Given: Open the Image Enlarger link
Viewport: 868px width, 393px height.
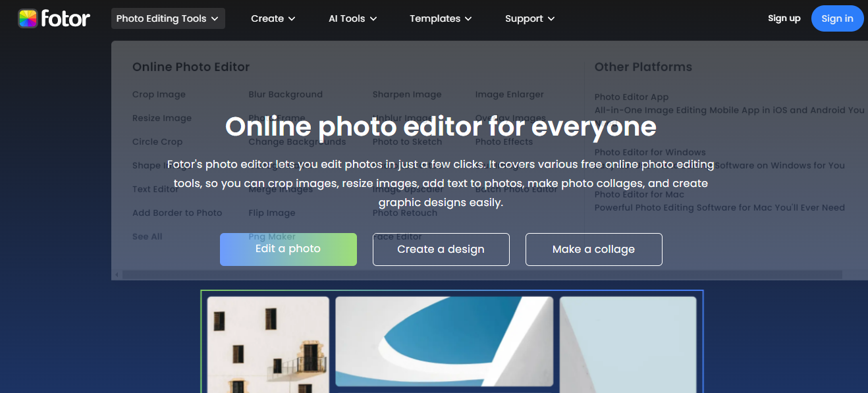Looking at the screenshot, I should 509,95.
